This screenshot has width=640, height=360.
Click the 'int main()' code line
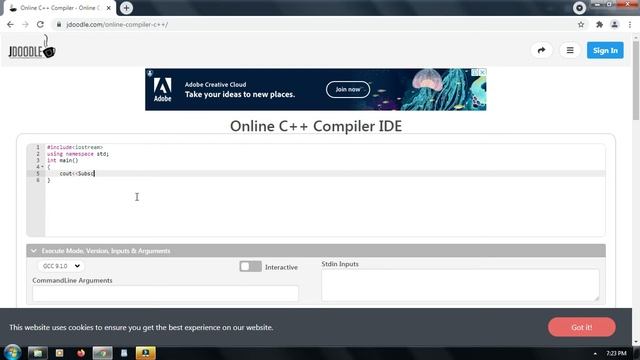tap(62, 160)
